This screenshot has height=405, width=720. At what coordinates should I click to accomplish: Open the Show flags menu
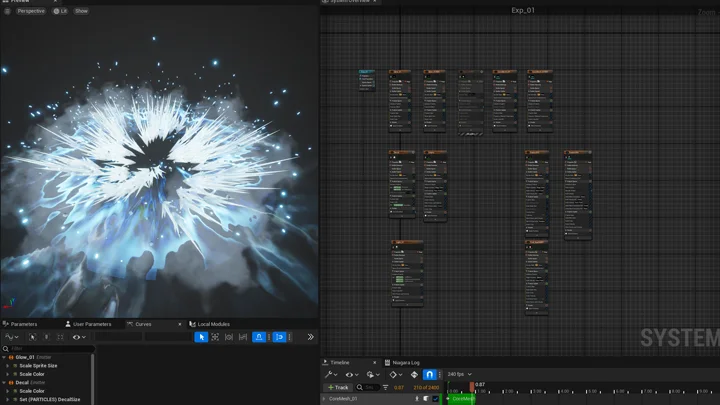[81, 11]
